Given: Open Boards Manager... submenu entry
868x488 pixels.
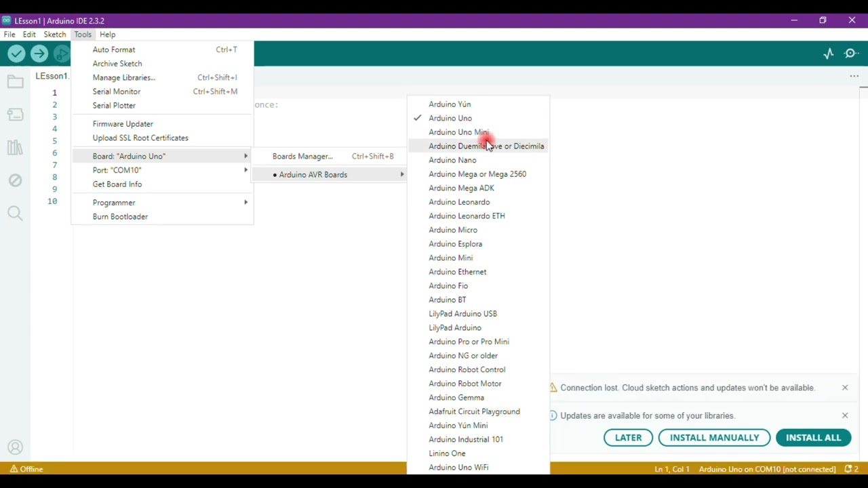Looking at the screenshot, I should pos(330,156).
